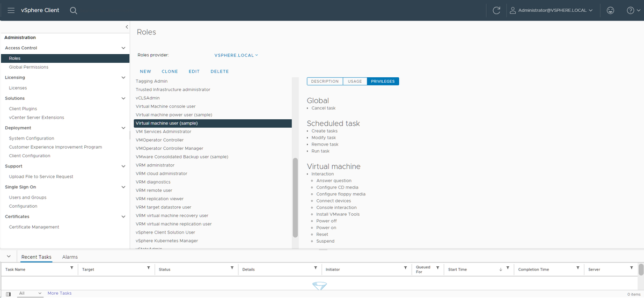Screen dimensions: 644x298
Task: Switch to the Recent Tasks tab
Action: tap(36, 257)
